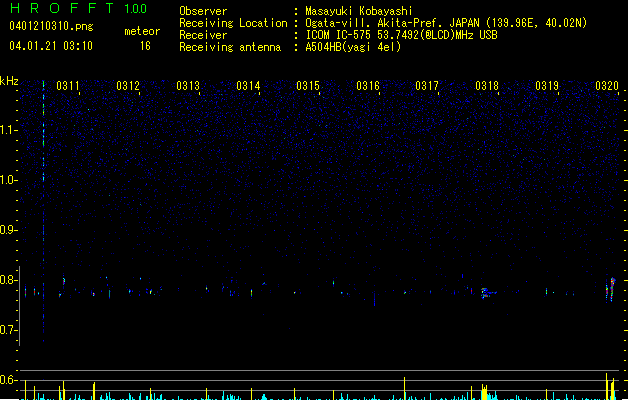Click the file name 0401210310.png
The width and height of the screenshot is (629, 400).
(x=51, y=26)
